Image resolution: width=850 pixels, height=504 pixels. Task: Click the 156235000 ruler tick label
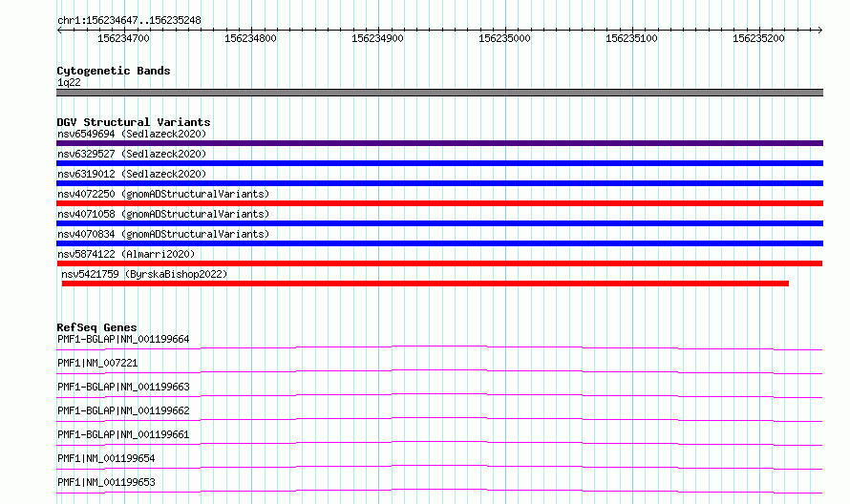(504, 38)
